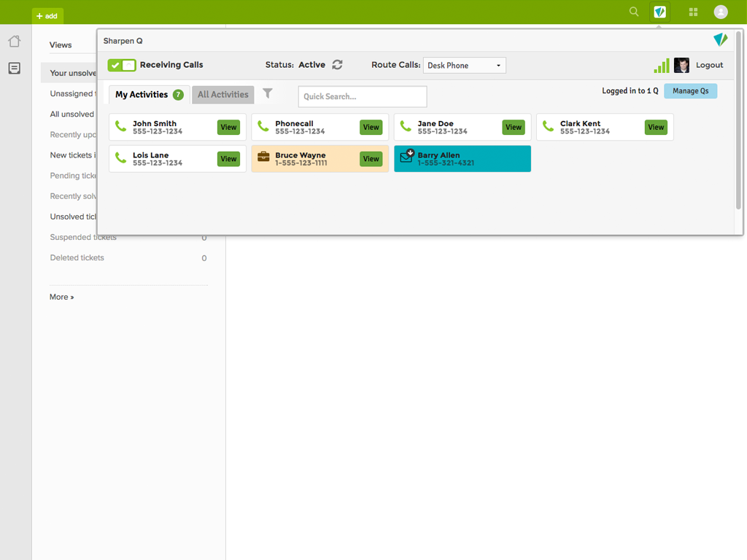Click the signal strength bars icon

pyautogui.click(x=662, y=66)
